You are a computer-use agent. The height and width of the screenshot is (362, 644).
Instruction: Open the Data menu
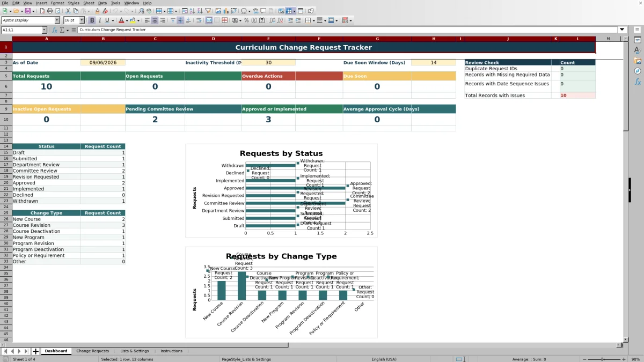pos(102,3)
